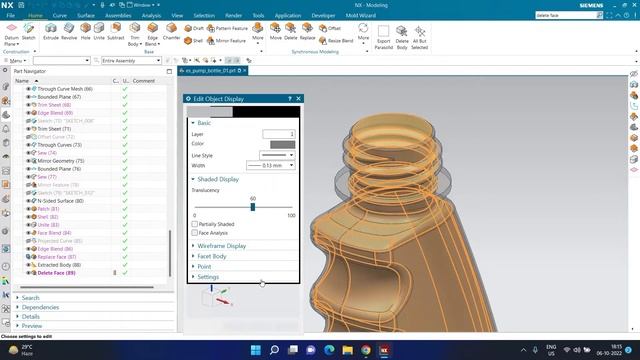Click the Delete Body icon

[x=402, y=37]
